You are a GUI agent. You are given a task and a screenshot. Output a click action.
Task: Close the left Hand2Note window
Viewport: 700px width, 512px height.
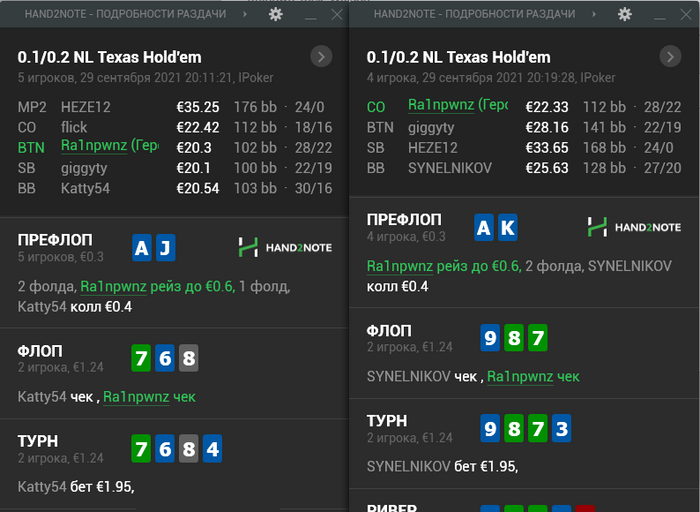[337, 15]
